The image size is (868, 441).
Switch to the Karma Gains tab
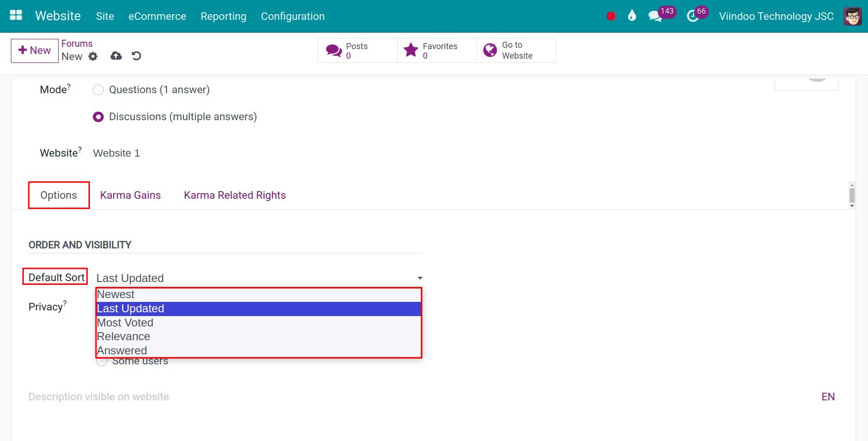click(x=130, y=195)
